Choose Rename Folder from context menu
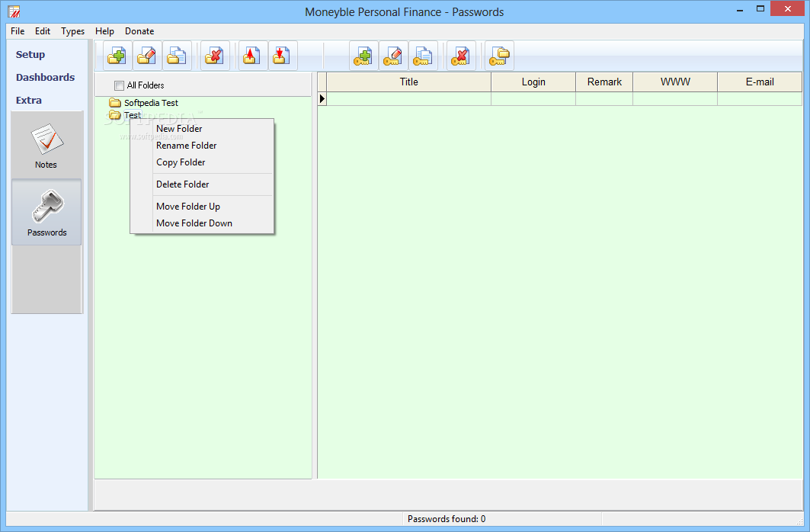Screen dimensions: 810x532 pos(202,146)
